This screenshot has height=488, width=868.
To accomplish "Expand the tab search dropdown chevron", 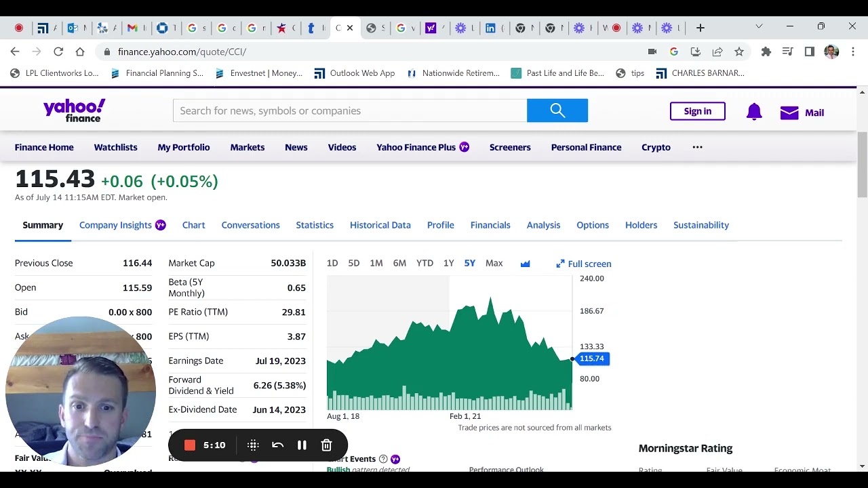I will tap(759, 26).
